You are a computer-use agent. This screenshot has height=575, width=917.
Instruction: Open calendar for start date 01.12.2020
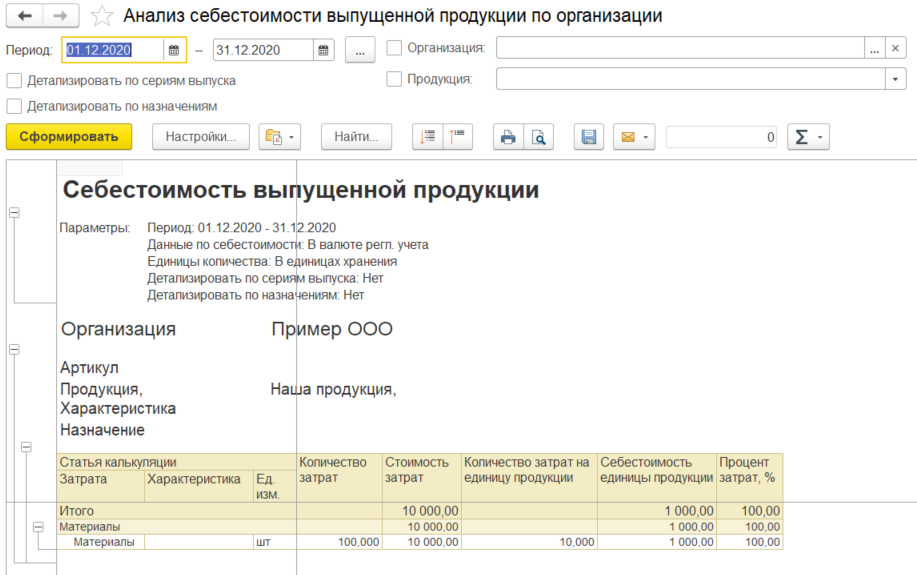pos(174,50)
